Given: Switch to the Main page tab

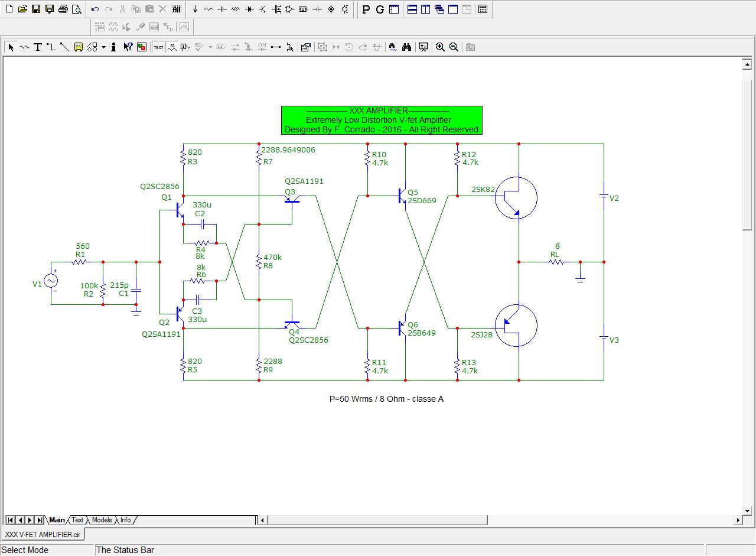Looking at the screenshot, I should pyautogui.click(x=57, y=520).
